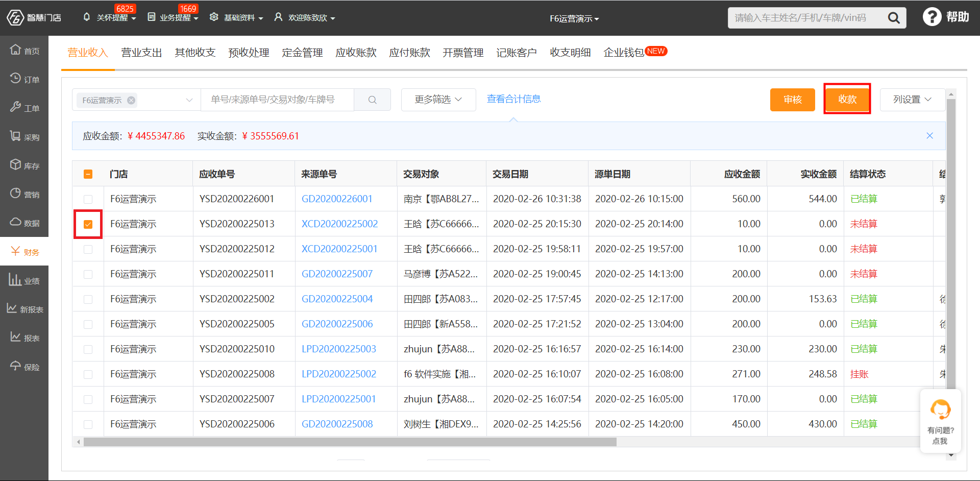Focus the 单号/来源单号 search field
The image size is (980, 481).
277,100
